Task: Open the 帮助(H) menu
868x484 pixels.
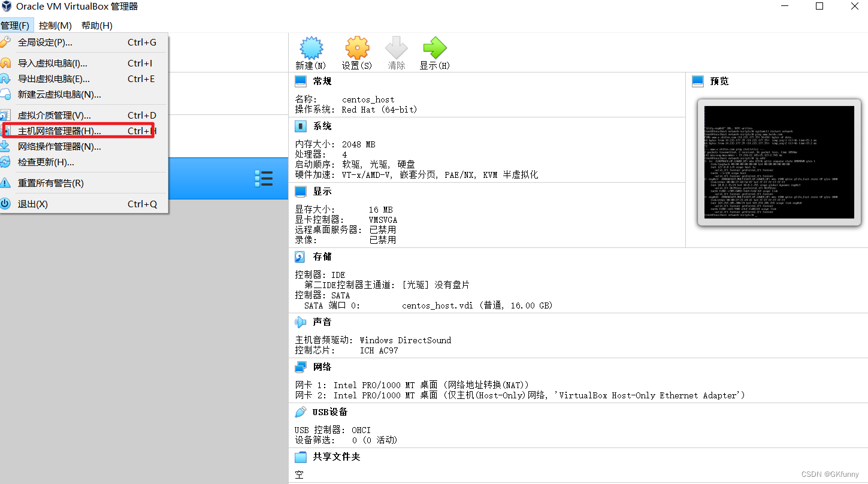Action: 95,25
